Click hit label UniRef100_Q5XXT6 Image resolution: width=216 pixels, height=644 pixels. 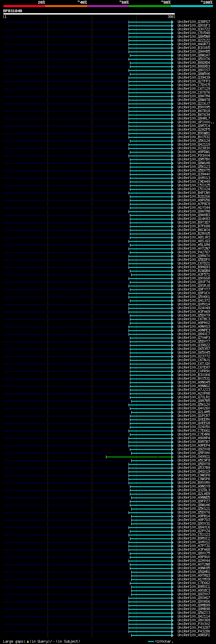pyautogui.click(x=194, y=59)
